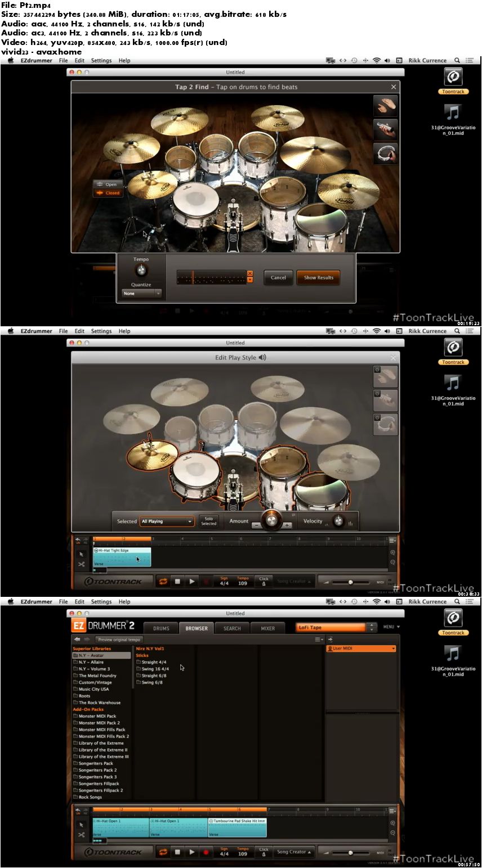
Task: Click Stop below Hi-Hat Tight Edge block
Action: coord(177,582)
